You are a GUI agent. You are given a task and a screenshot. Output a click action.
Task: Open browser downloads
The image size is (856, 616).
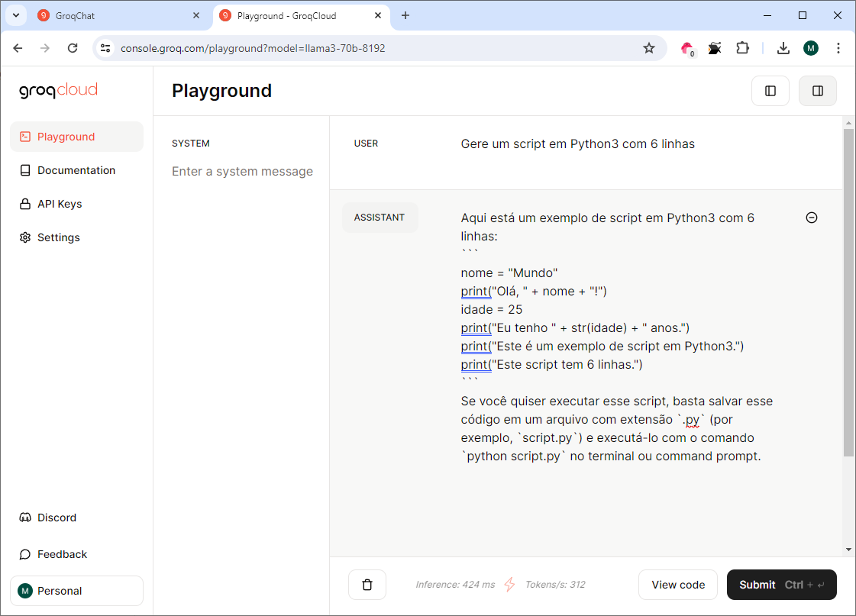[783, 48]
